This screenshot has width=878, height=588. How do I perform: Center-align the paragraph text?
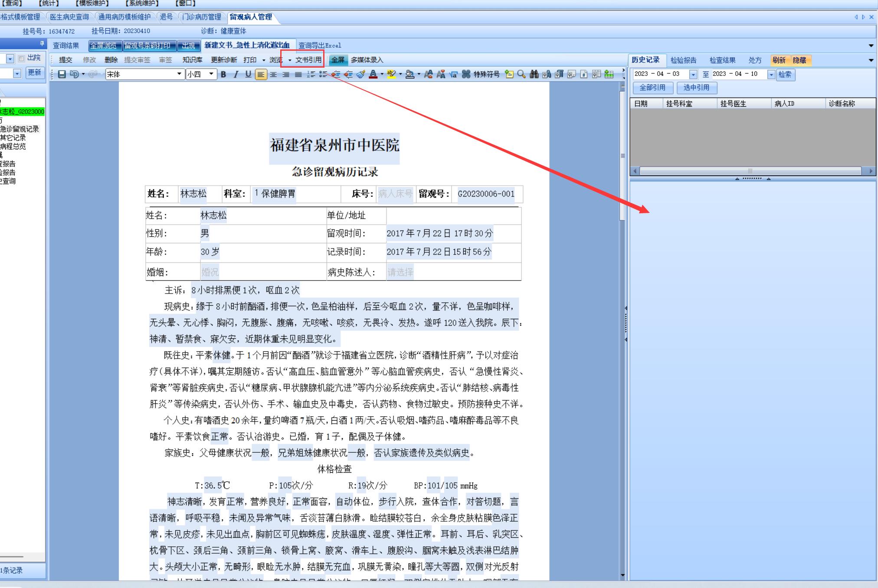coord(273,74)
